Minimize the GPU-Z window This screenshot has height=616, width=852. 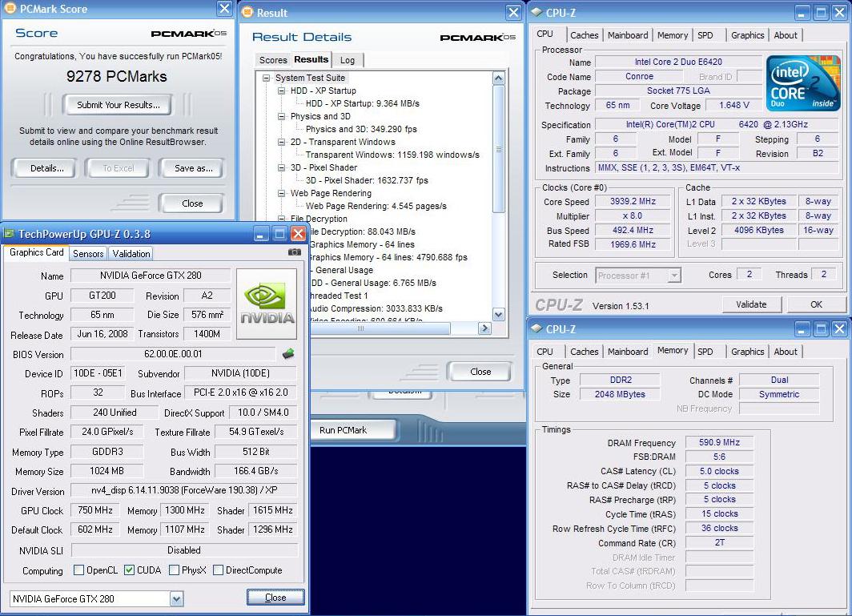click(261, 234)
